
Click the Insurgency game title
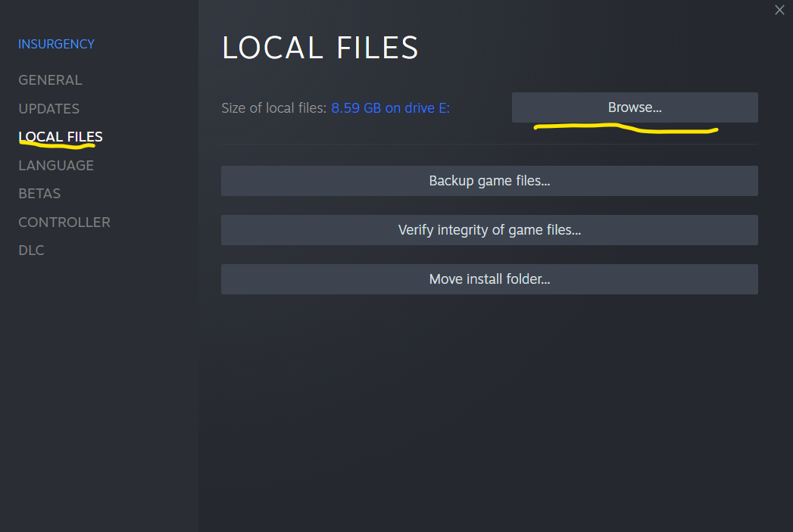(x=56, y=44)
